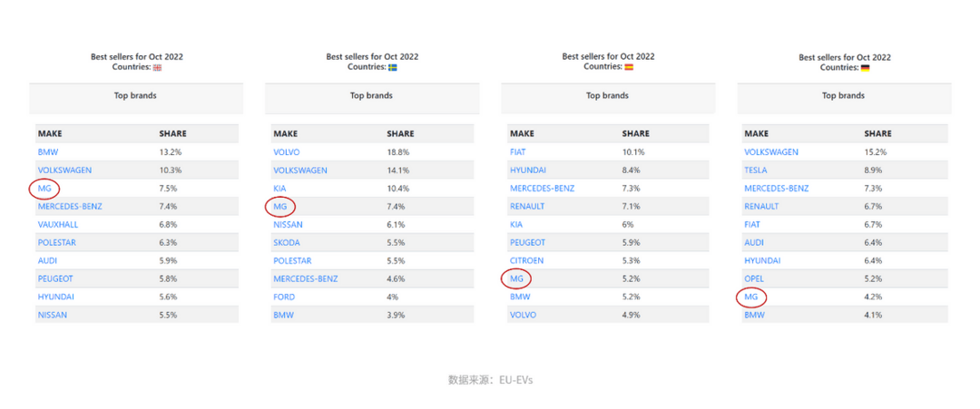Open the Top brands tab in UK table
Screen dimensions: 980x409
click(136, 95)
